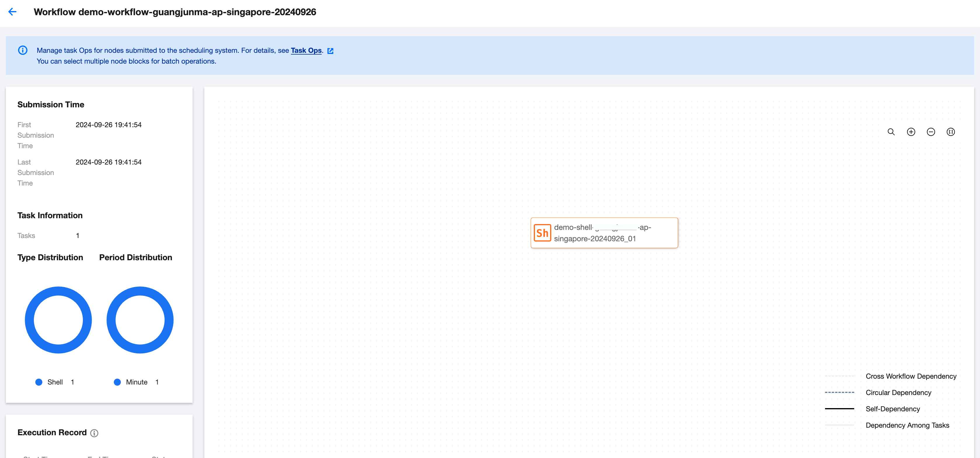Go back using the blue arrow

pyautogui.click(x=12, y=12)
